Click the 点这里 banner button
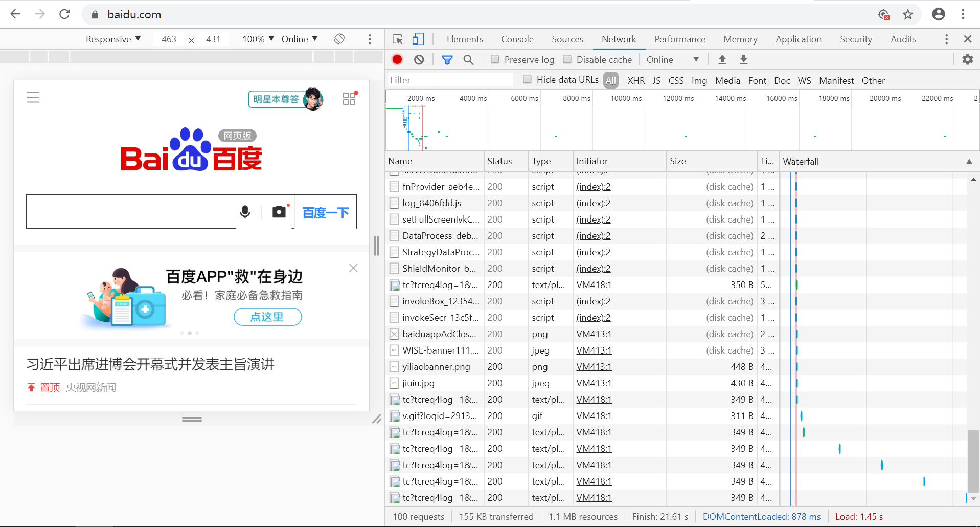980x527 pixels. [267, 317]
